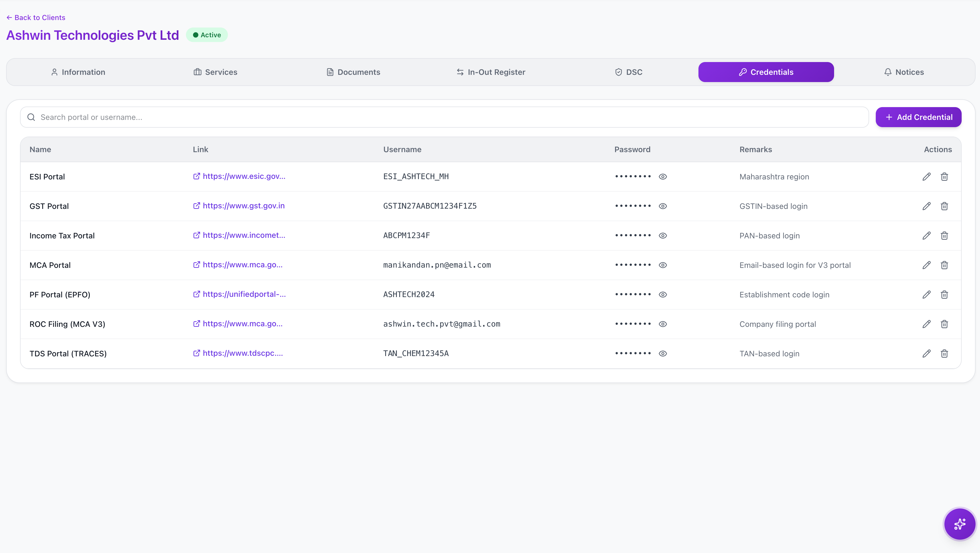Open the ROC Filing row mca link

238,324
